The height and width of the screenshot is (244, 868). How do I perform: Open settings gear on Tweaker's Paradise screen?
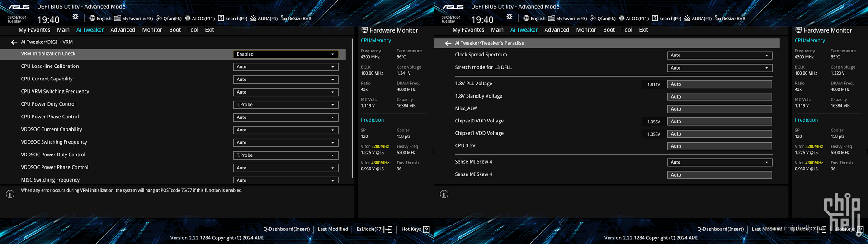[x=509, y=17]
